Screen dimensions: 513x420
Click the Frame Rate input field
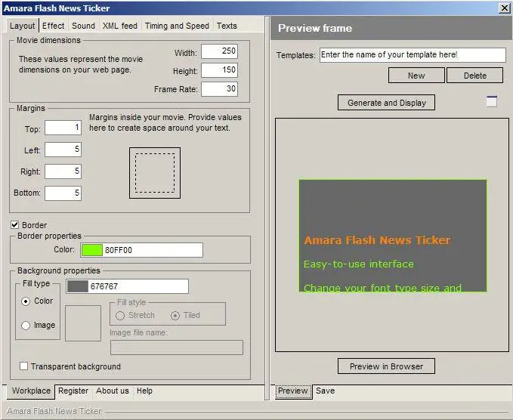(x=219, y=89)
